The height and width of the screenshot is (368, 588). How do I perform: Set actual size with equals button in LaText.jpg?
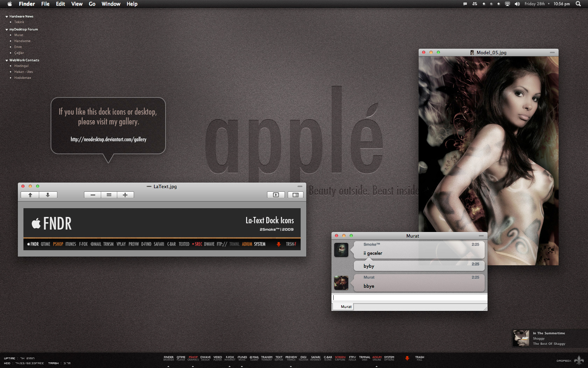(x=109, y=195)
